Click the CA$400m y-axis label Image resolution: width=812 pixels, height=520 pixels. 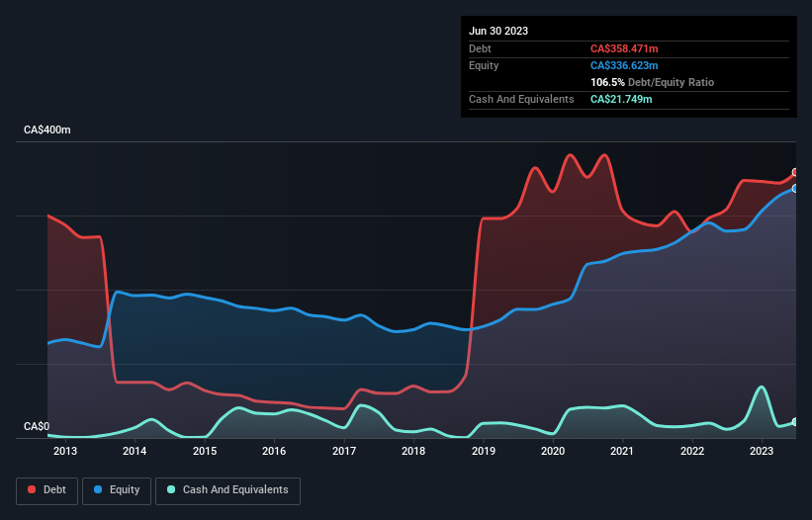click(x=47, y=130)
